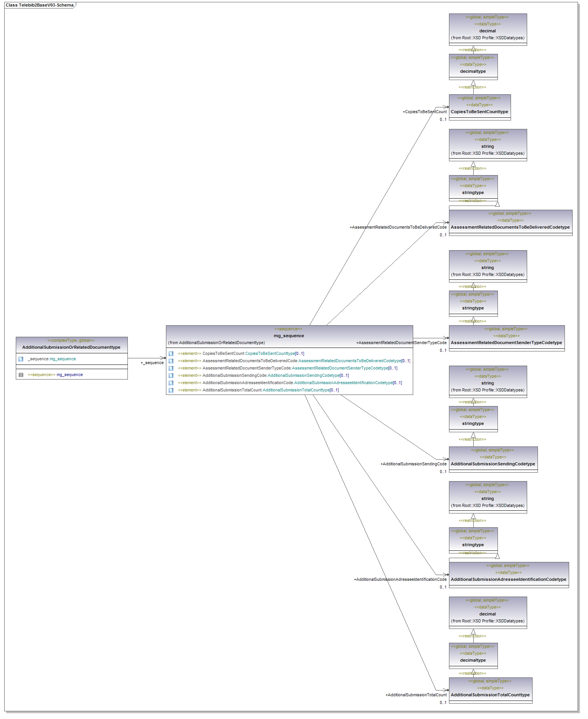The image size is (588, 719).
Task: Select the AdditionalSubmissionSendingCodetype datatype box
Action: 493,464
